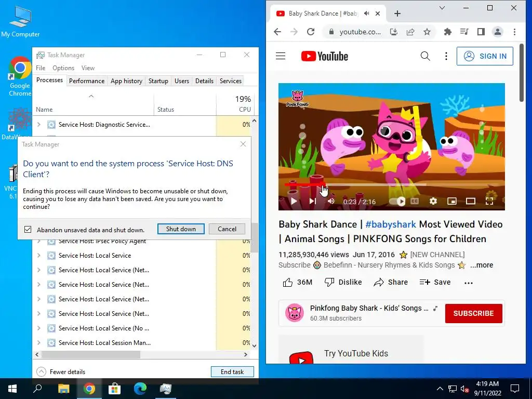The image size is (532, 399).
Task: Reload the YouTube page
Action: (311, 32)
